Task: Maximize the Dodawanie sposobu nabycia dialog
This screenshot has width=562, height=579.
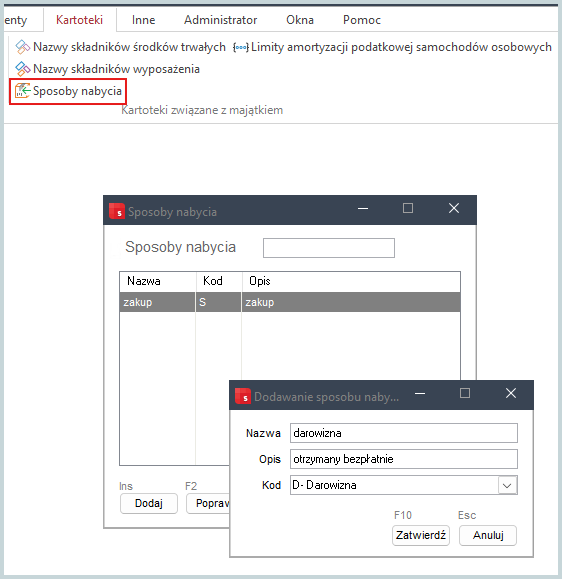Action: pos(465,393)
